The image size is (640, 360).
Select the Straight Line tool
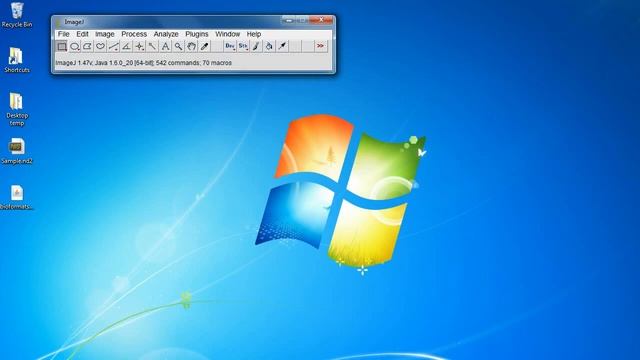[113, 47]
